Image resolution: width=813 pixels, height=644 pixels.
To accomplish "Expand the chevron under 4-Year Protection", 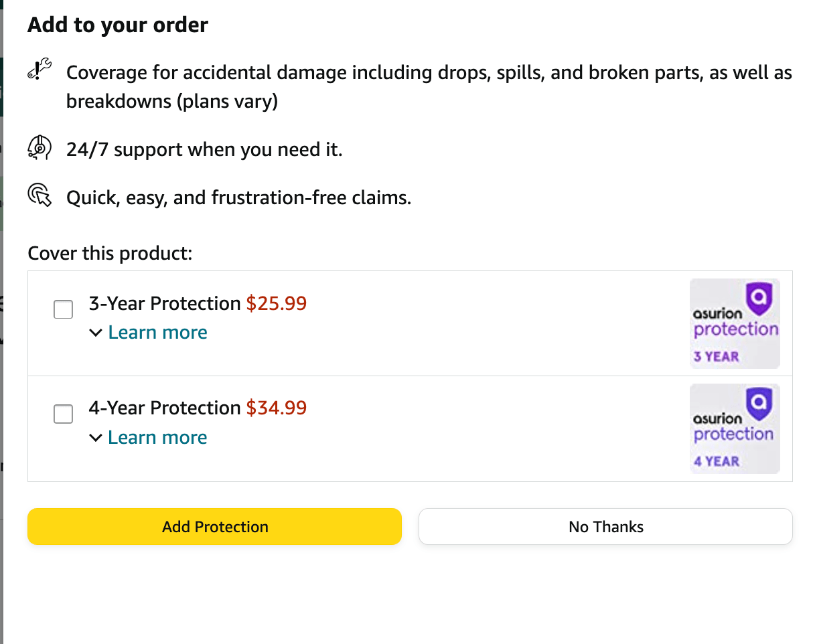I will point(96,438).
